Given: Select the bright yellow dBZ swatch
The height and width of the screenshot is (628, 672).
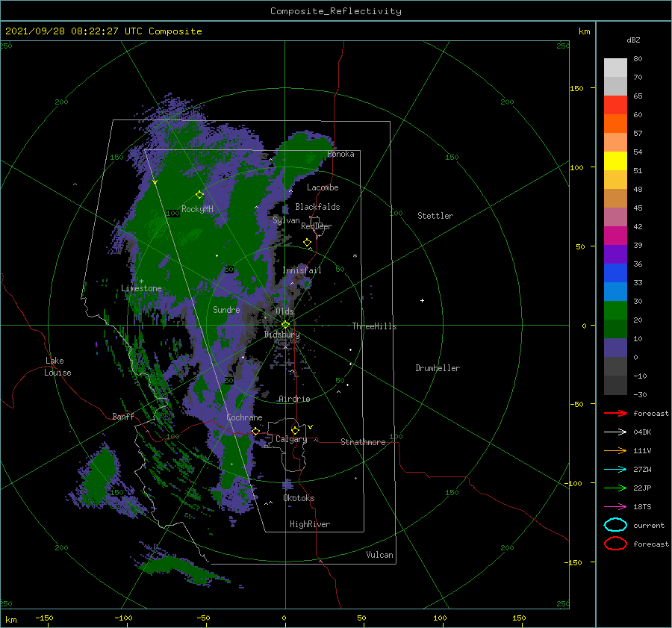Looking at the screenshot, I should click(615, 161).
